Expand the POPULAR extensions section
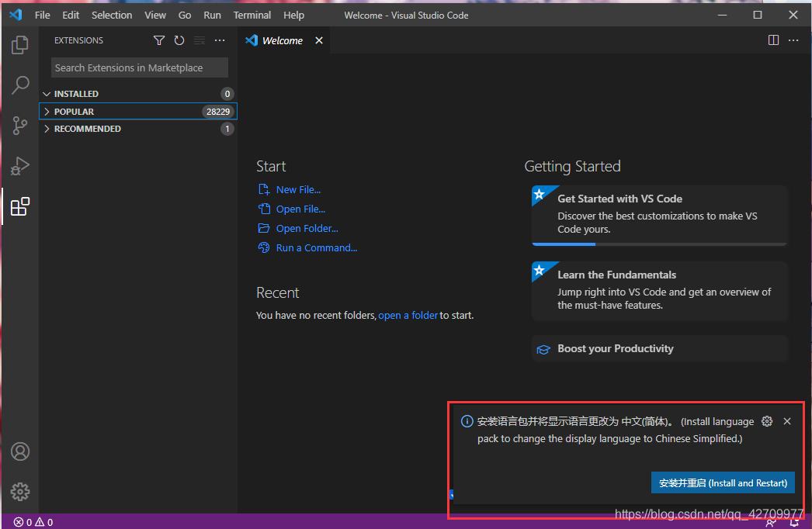 pos(138,111)
